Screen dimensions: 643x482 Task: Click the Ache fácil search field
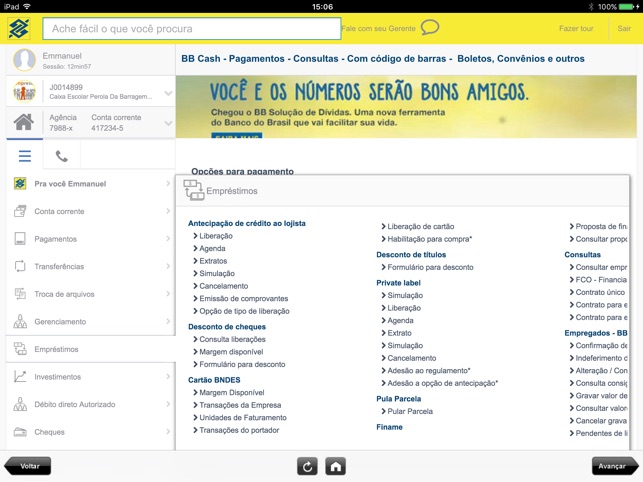[x=192, y=28]
